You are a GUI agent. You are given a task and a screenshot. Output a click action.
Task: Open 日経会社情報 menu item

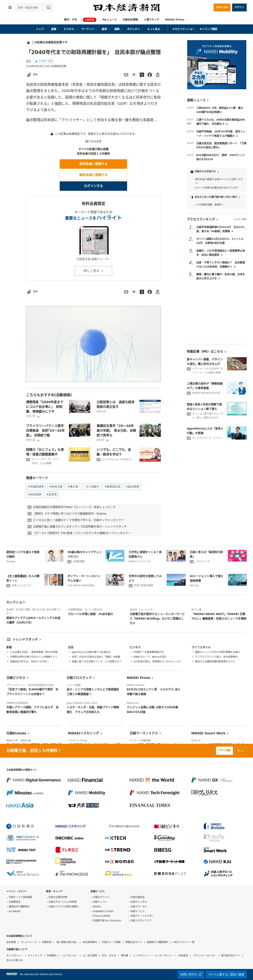pos(130,19)
